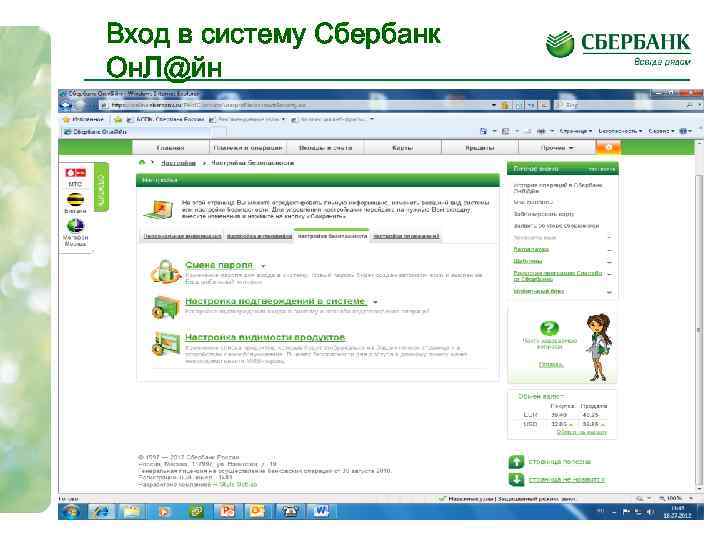The height and width of the screenshot is (540, 720).
Task: Click the volume icon in the system tray
Action: pyautogui.click(x=650, y=512)
